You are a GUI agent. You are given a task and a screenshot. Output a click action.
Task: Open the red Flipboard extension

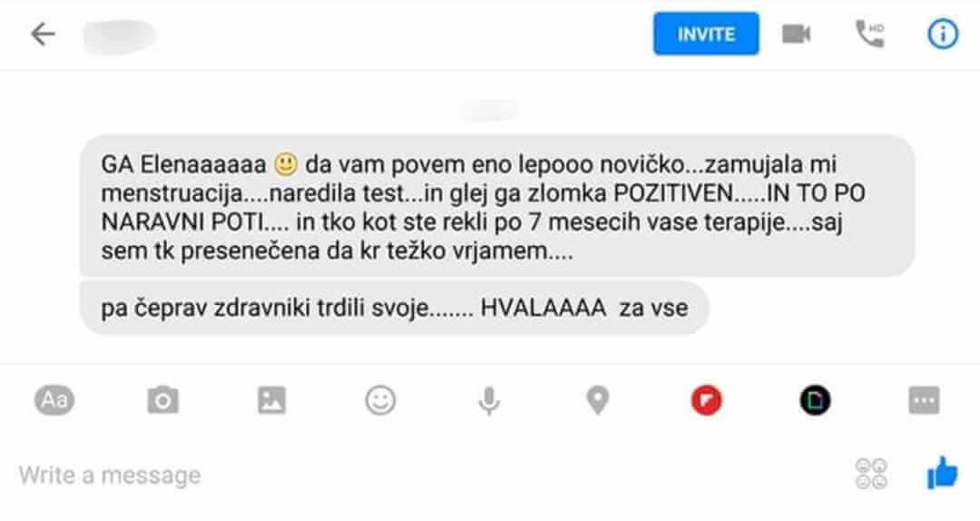tap(706, 399)
